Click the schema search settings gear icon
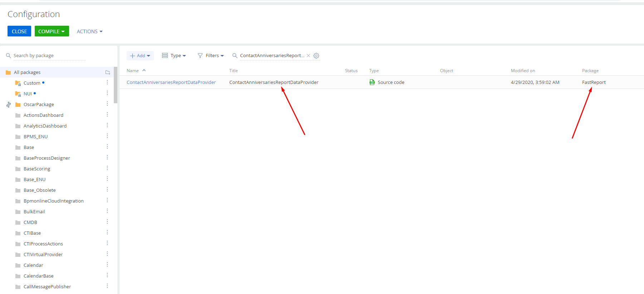 316,56
